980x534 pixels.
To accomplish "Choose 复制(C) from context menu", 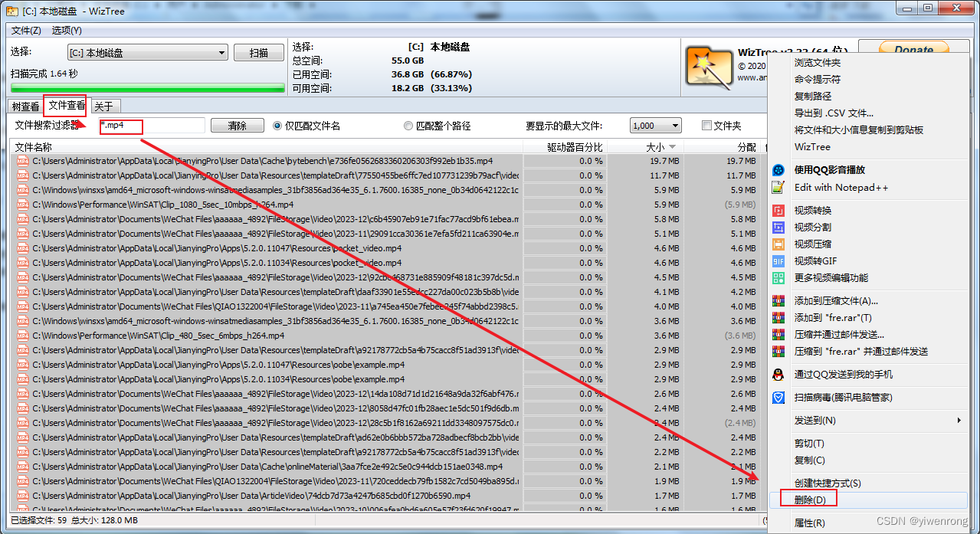I will click(x=809, y=460).
